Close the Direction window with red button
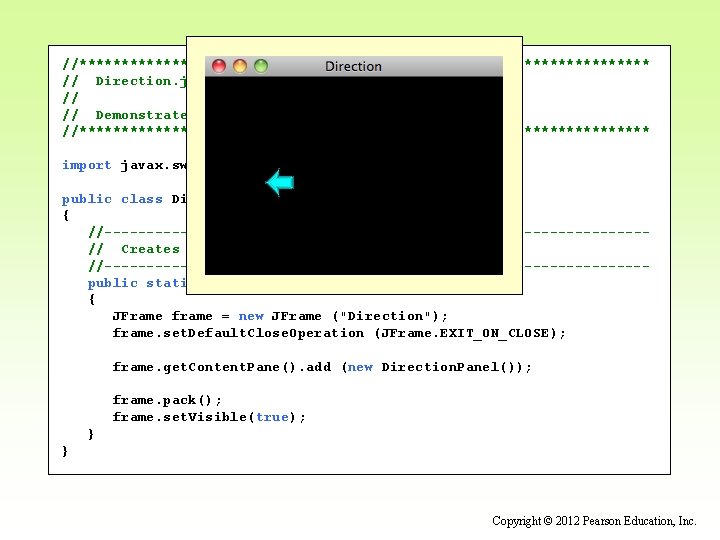The image size is (720, 540). [219, 66]
